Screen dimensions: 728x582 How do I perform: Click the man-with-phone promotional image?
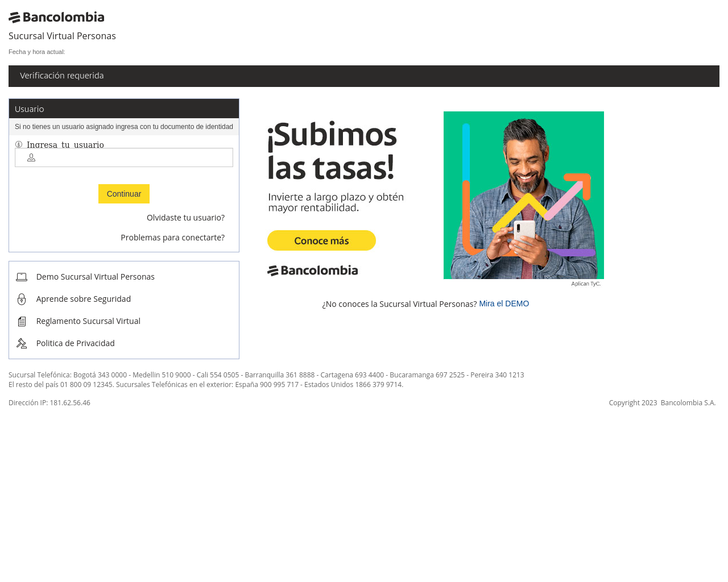[x=524, y=195]
